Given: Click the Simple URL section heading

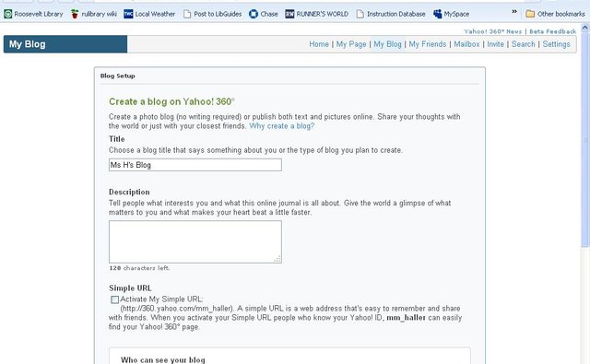Looking at the screenshot, I should (x=130, y=288).
